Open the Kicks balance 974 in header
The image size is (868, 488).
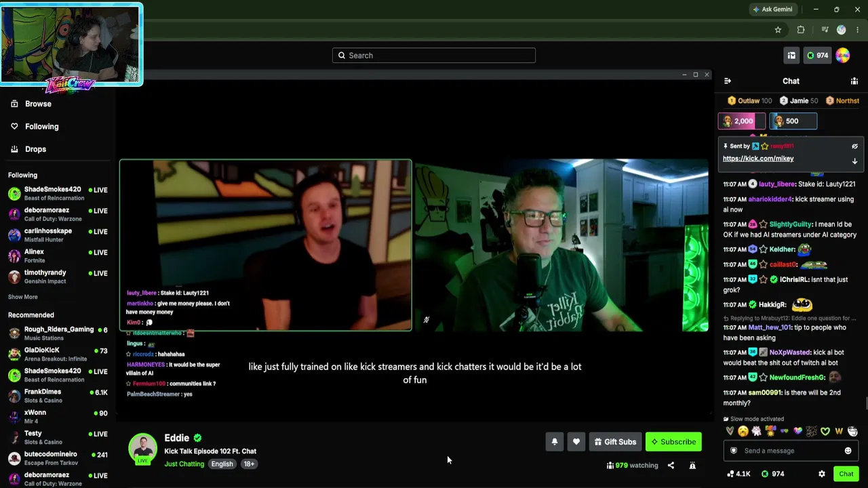(816, 56)
